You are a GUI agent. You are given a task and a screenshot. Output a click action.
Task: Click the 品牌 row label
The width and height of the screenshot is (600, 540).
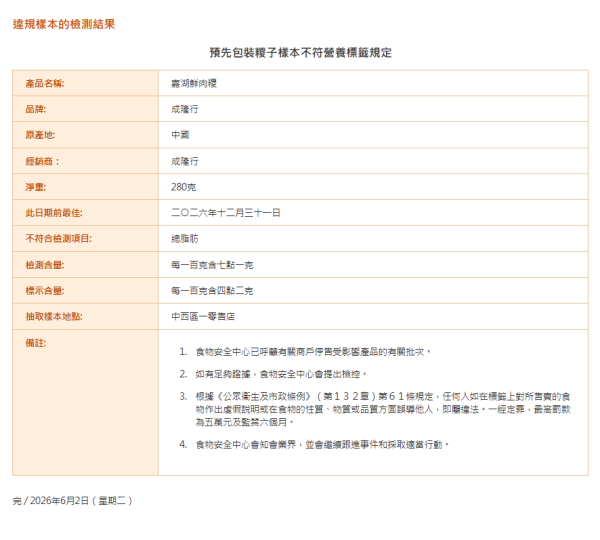[36, 109]
